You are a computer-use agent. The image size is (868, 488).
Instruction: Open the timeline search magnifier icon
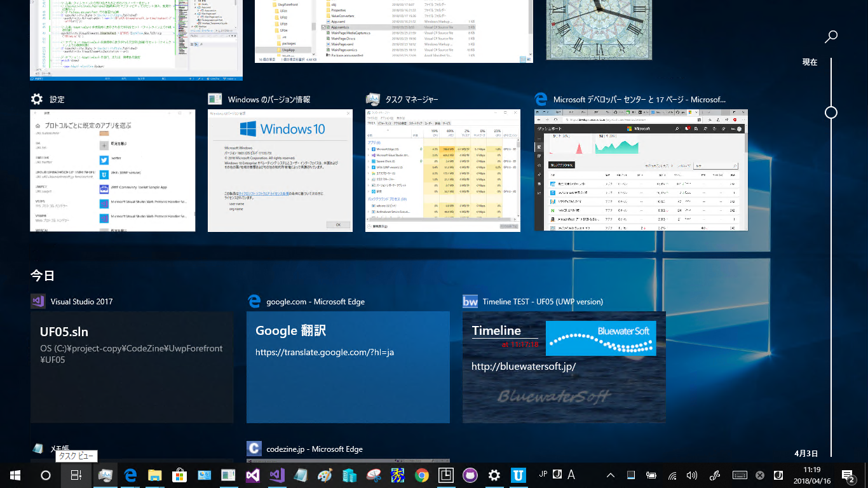[831, 37]
